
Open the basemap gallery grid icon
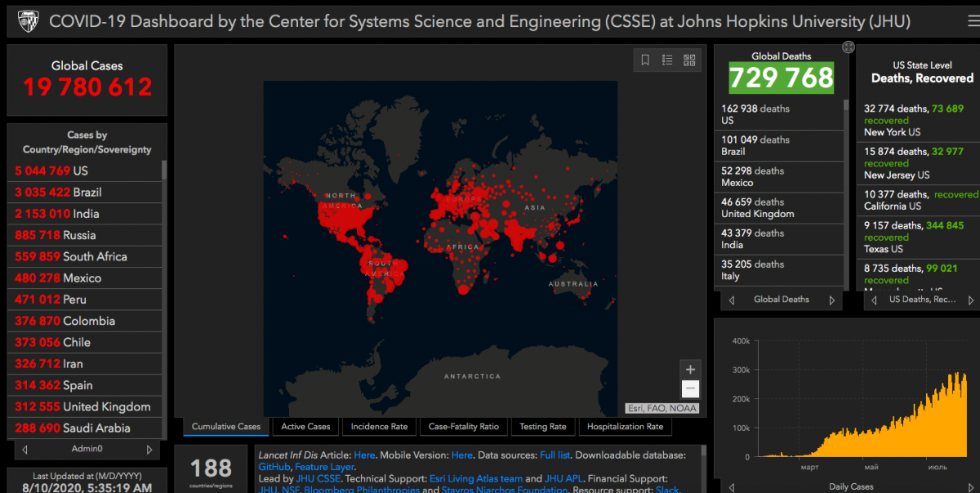tap(689, 60)
